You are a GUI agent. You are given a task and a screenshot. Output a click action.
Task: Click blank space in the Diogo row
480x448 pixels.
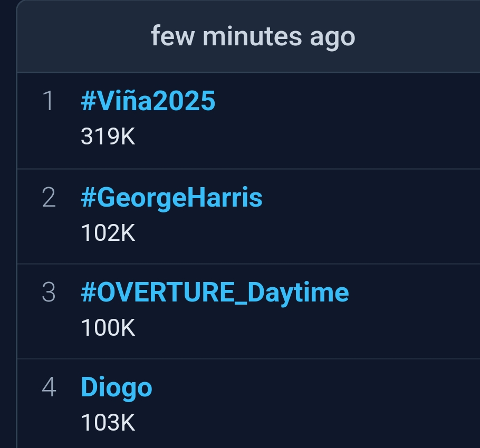pos(306,404)
